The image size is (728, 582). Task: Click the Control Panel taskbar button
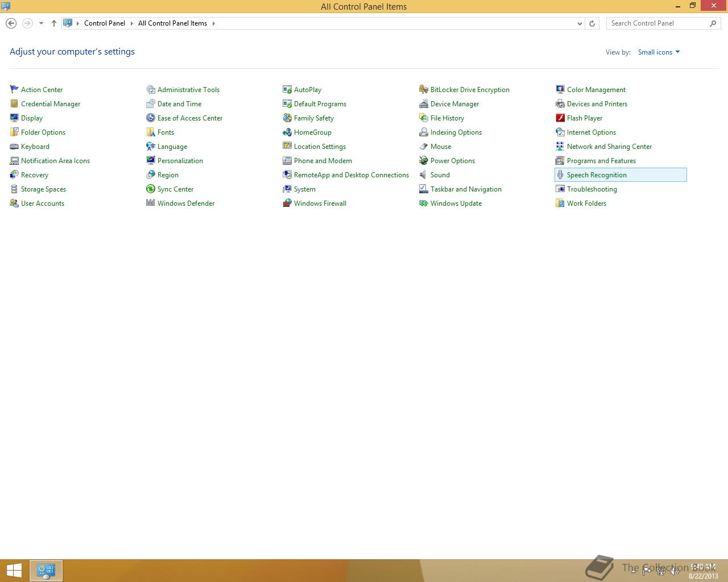pos(45,571)
